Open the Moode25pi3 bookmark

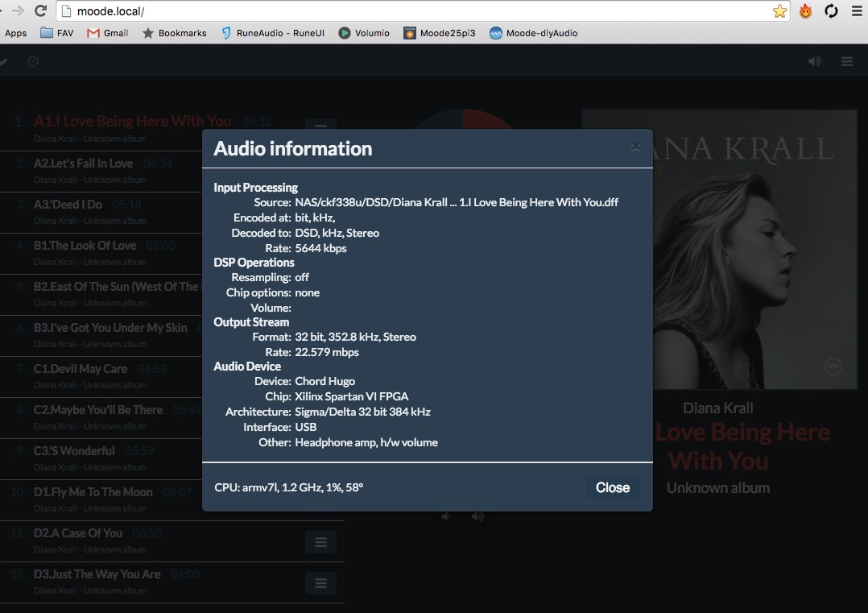[x=439, y=33]
